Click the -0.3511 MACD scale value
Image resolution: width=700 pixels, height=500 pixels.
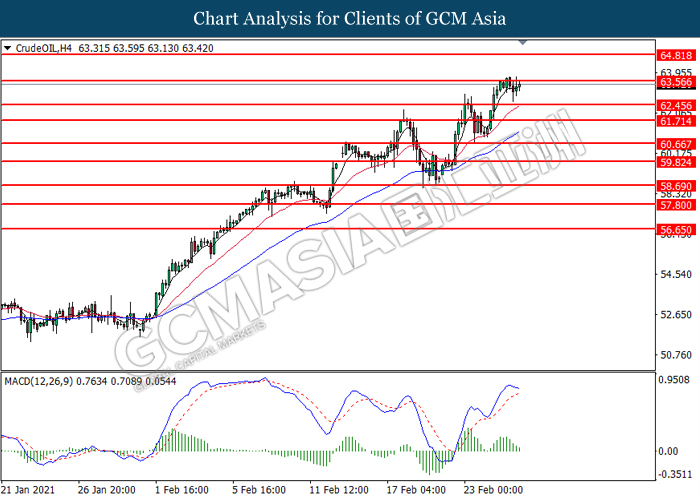point(674,474)
